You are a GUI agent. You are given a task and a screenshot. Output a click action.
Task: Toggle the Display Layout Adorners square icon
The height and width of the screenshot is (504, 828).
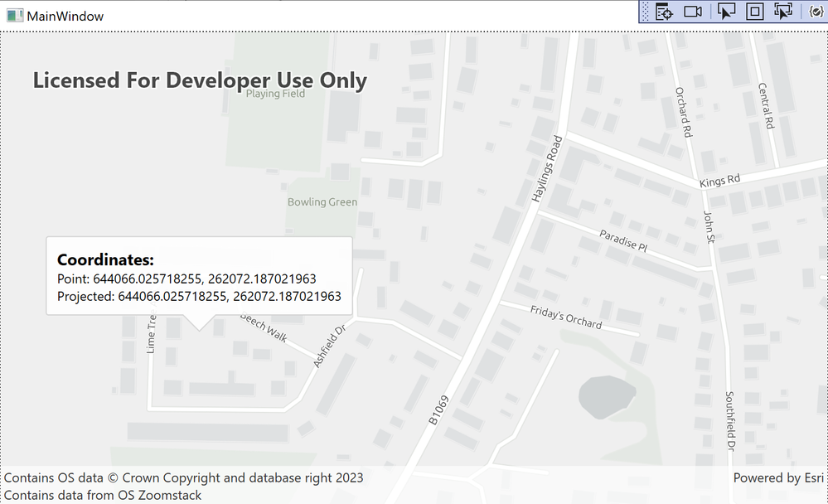click(754, 12)
